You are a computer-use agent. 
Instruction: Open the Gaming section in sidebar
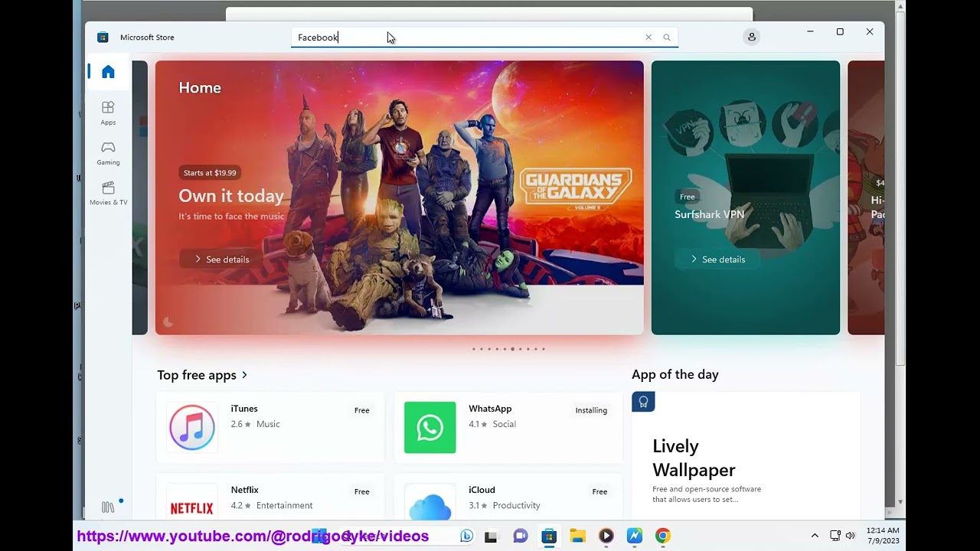pos(108,153)
